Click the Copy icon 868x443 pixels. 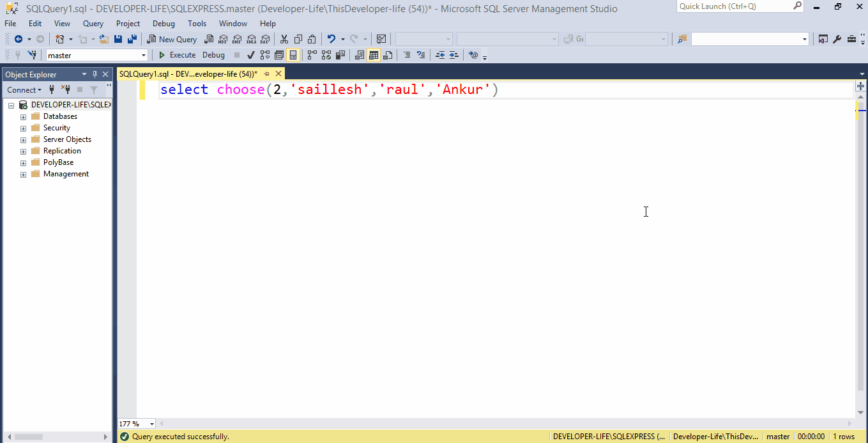(x=298, y=39)
